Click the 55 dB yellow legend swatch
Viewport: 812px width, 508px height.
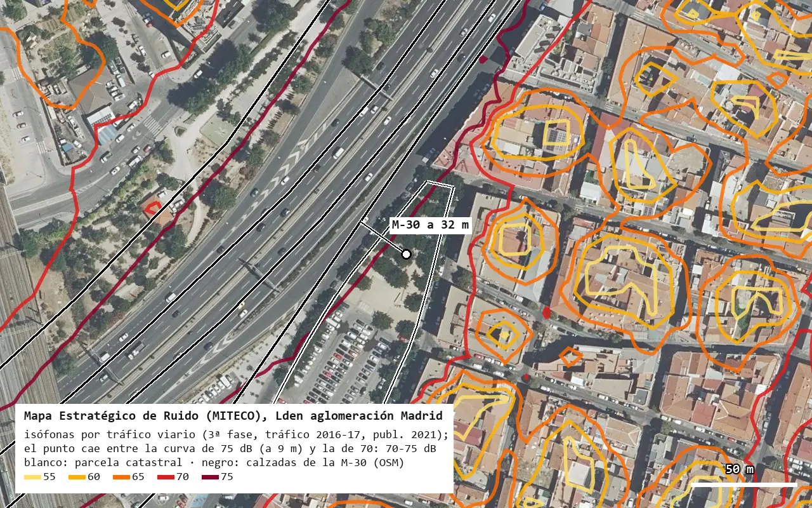point(33,477)
